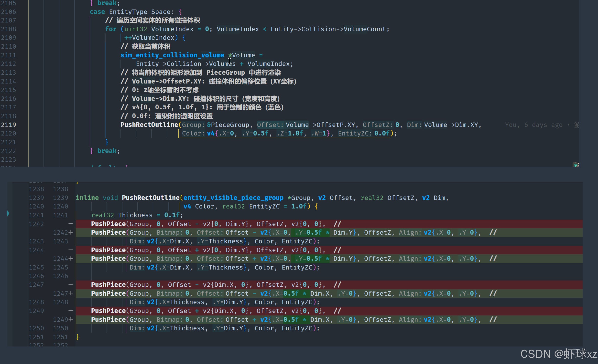Screen dimensions: 598x364
Task: Click Dim.X value on line 1243
Action: [x=180, y=241]
